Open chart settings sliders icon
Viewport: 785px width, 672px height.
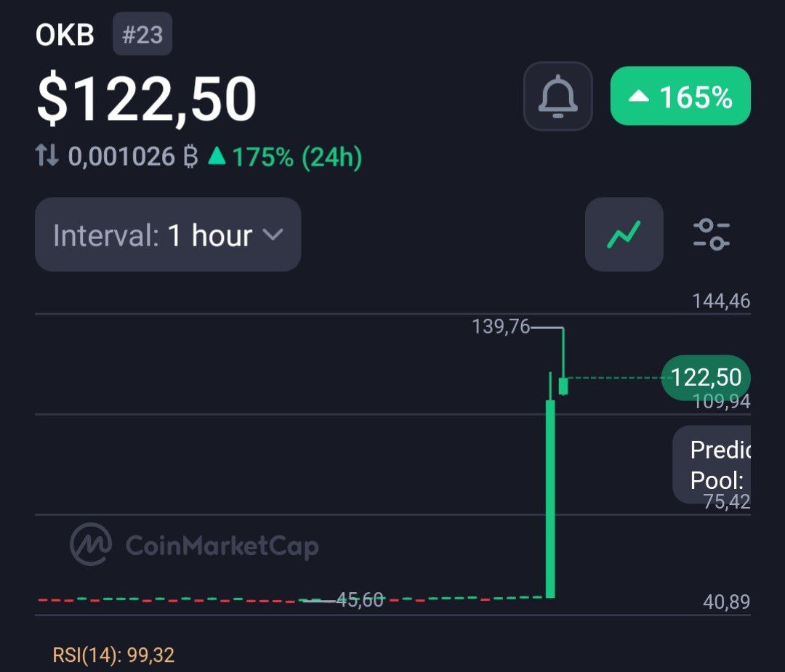tap(712, 234)
